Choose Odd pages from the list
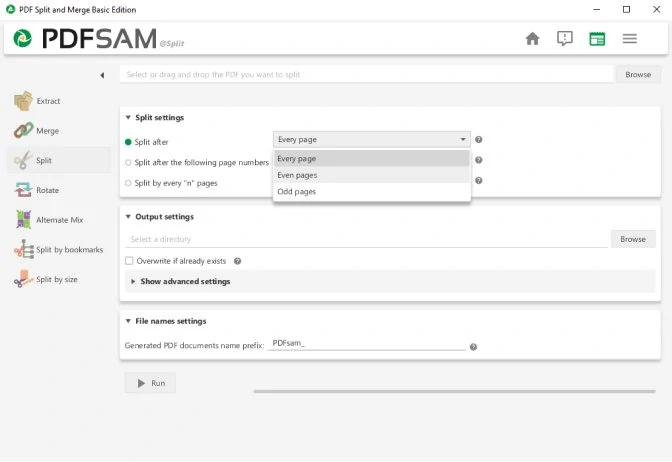Image resolution: width=672 pixels, height=462 pixels. click(372, 192)
